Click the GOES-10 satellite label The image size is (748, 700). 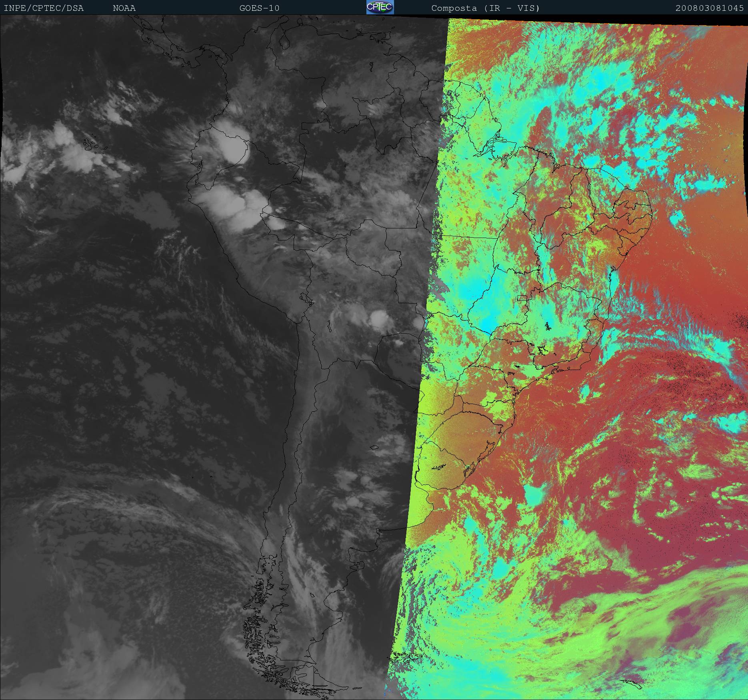(x=259, y=8)
